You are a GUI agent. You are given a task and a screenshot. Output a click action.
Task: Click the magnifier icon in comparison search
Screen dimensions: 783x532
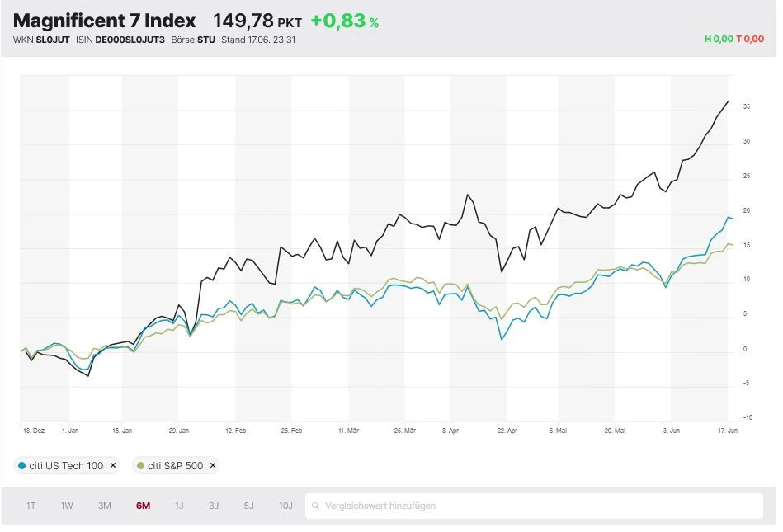(315, 506)
